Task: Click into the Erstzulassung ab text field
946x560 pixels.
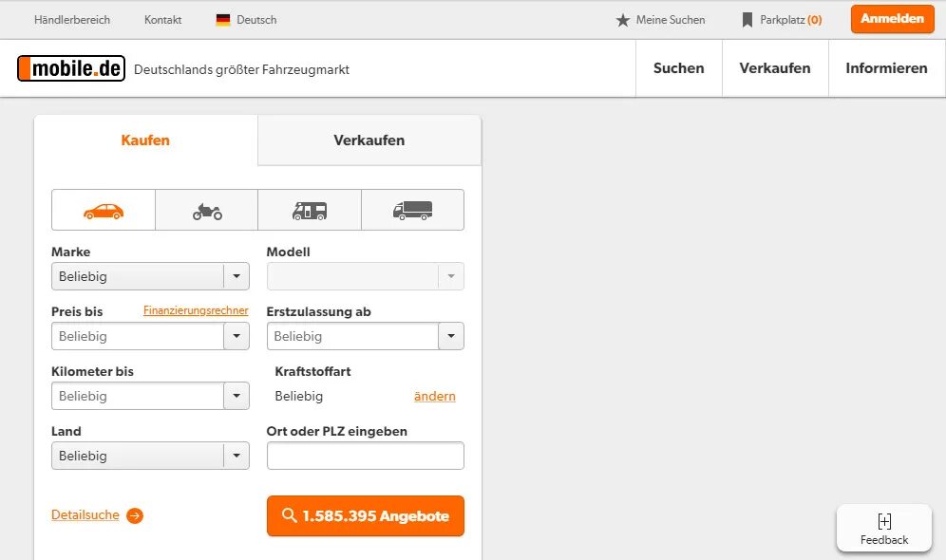Action: (x=352, y=336)
